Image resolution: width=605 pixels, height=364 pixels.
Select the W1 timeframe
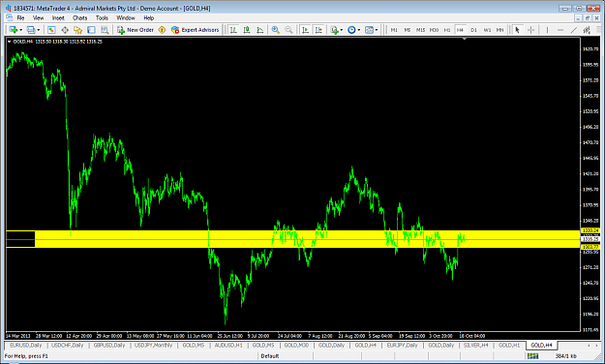[487, 30]
